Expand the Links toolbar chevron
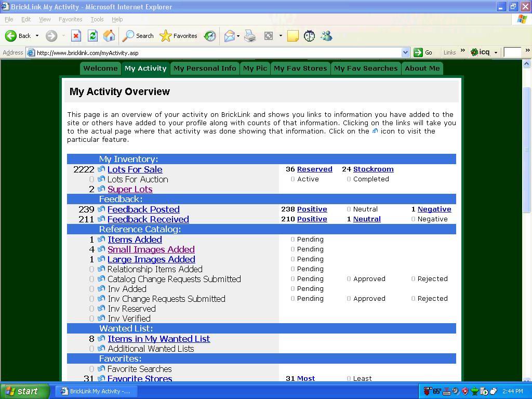 (463, 50)
